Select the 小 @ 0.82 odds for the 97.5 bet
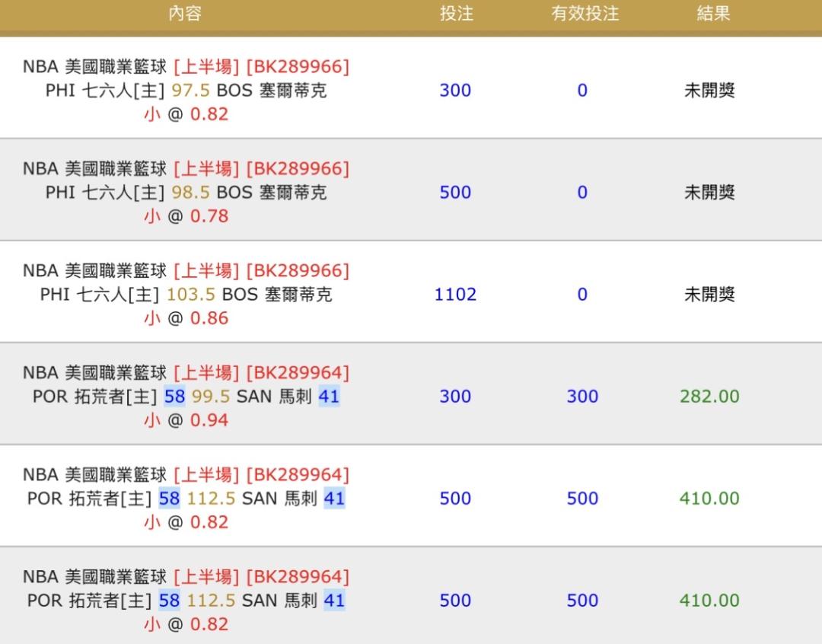The width and height of the screenshot is (822, 644). 186,114
